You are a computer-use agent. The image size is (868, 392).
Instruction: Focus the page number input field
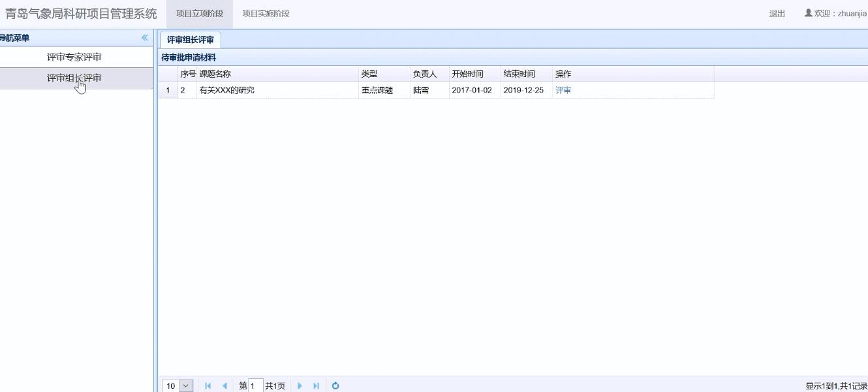[256, 386]
